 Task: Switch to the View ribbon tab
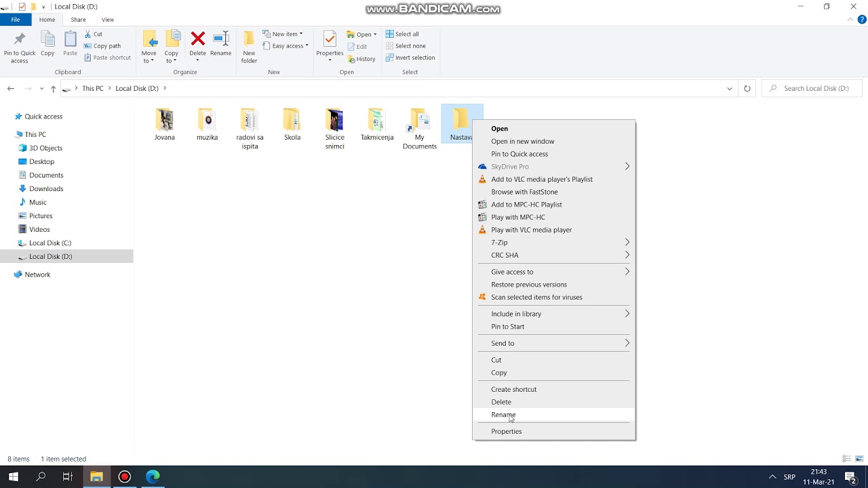pos(108,20)
